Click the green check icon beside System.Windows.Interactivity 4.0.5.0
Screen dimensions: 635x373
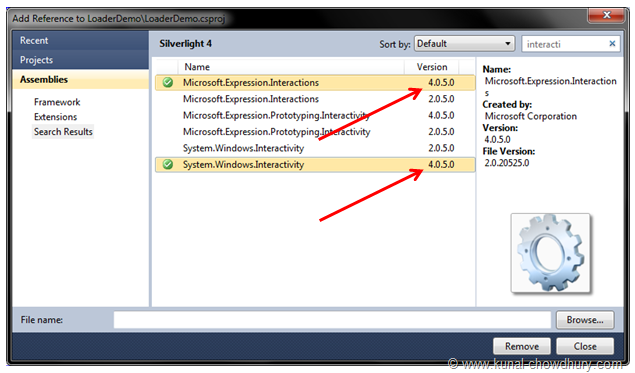168,164
